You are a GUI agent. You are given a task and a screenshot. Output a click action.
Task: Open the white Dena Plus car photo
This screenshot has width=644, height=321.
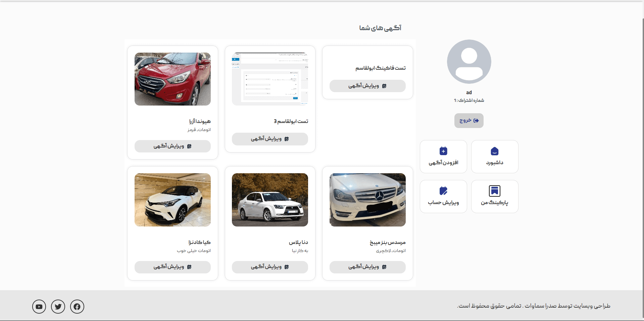[x=270, y=200]
